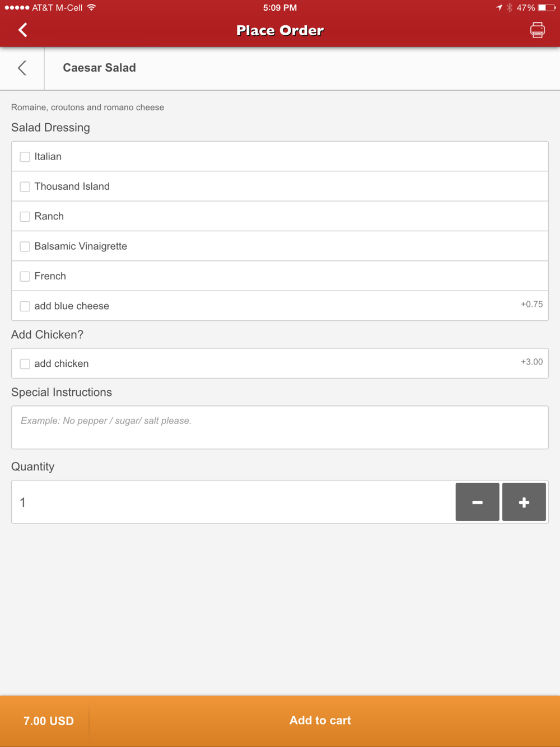The height and width of the screenshot is (747, 560).
Task: Increase quantity with the plus button
Action: coord(524,502)
